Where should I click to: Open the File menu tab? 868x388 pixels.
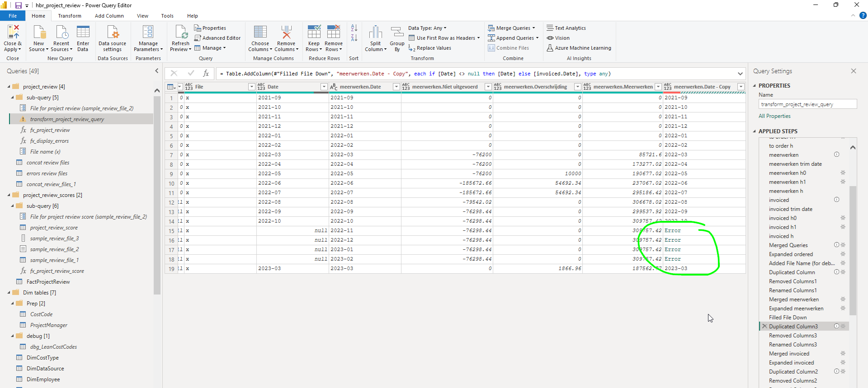point(13,16)
